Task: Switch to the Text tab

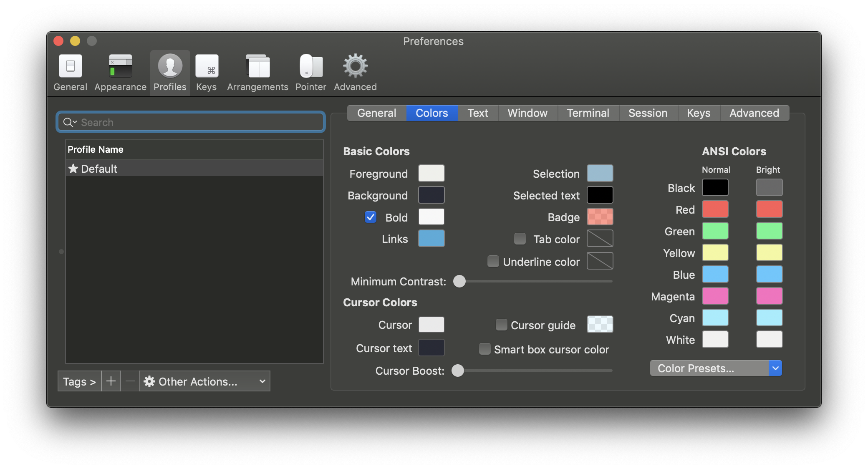Action: coord(478,113)
